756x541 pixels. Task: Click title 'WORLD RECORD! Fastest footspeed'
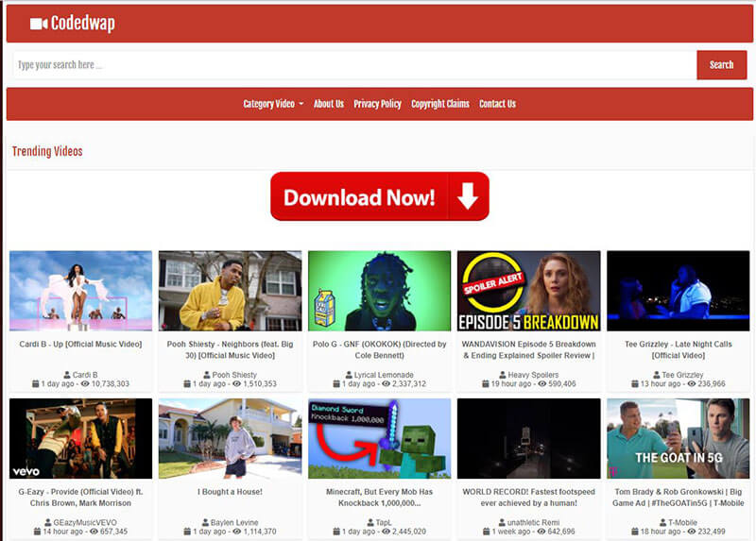pyautogui.click(x=529, y=498)
